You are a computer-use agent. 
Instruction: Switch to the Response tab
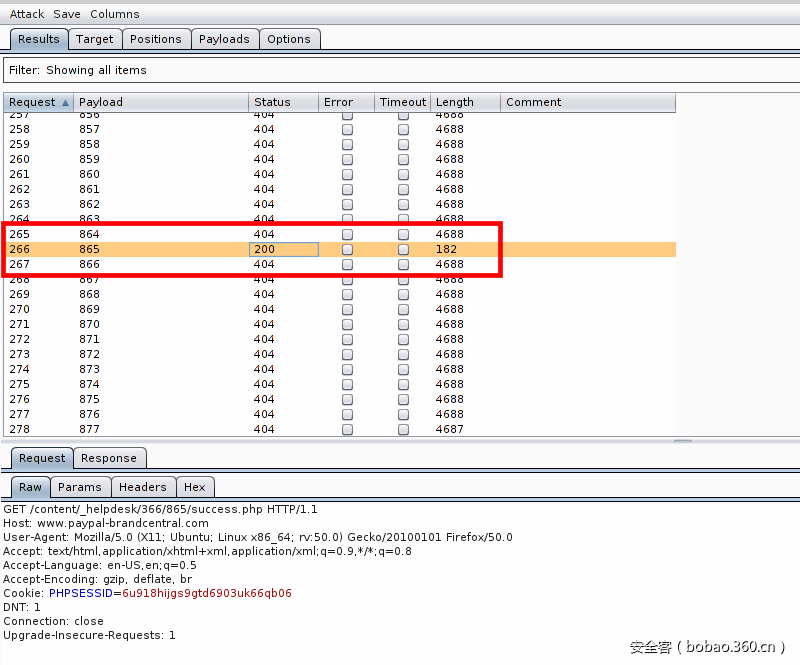coord(109,458)
